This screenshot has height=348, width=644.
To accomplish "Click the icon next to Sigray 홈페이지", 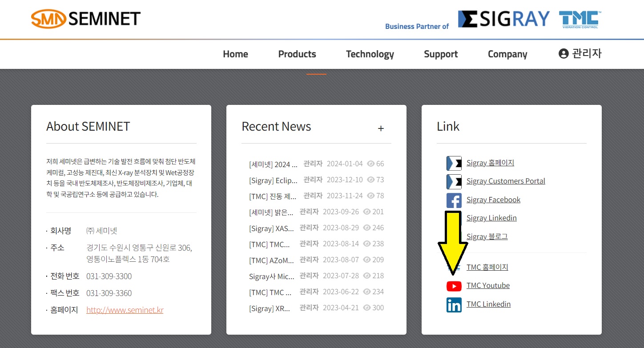I will point(454,163).
